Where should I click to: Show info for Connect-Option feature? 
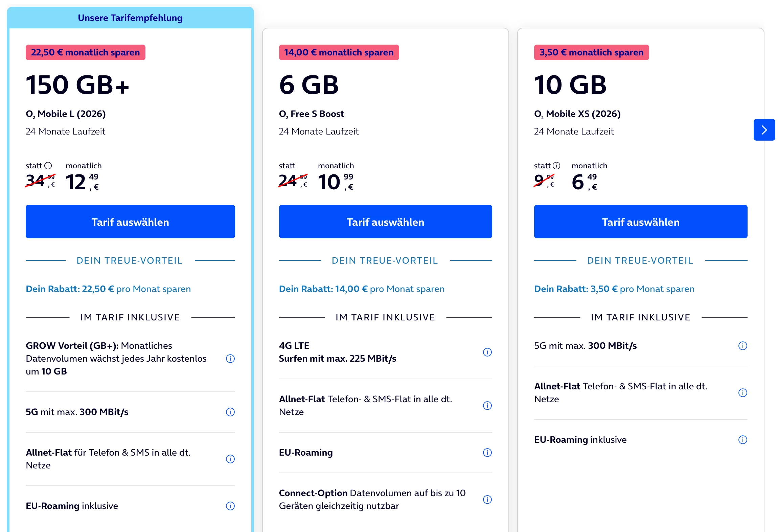tap(487, 500)
